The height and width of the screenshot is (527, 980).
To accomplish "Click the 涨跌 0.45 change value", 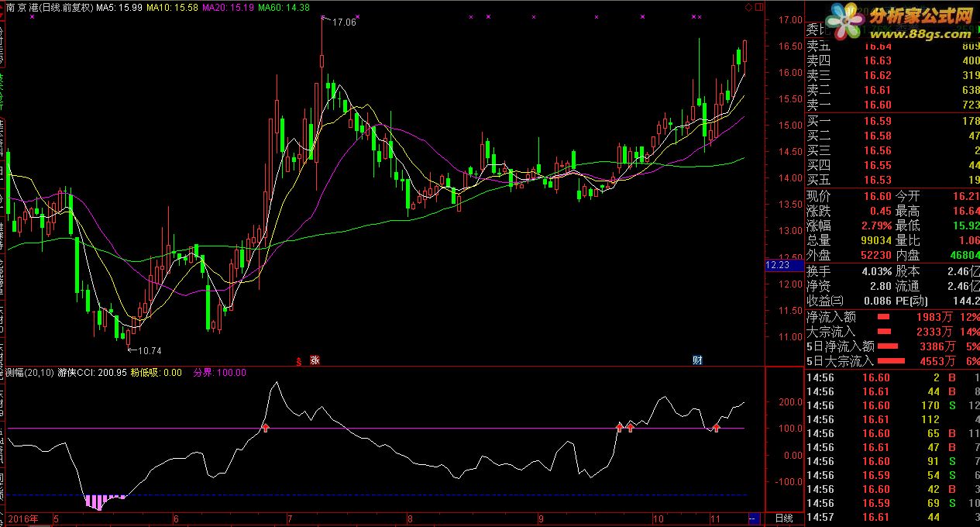I will pyautogui.click(x=880, y=211).
